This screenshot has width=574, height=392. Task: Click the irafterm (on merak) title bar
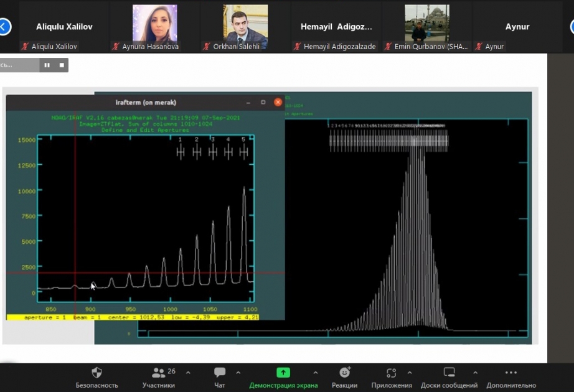[x=146, y=103]
